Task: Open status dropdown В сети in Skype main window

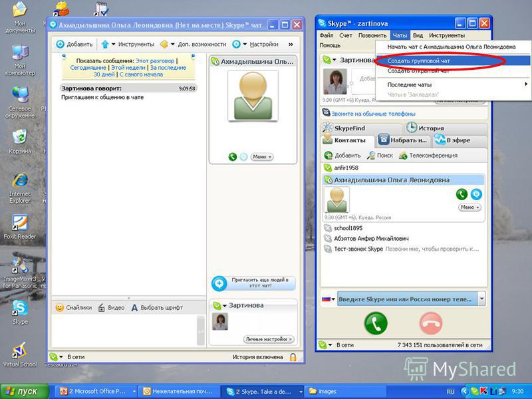Action: point(336,345)
